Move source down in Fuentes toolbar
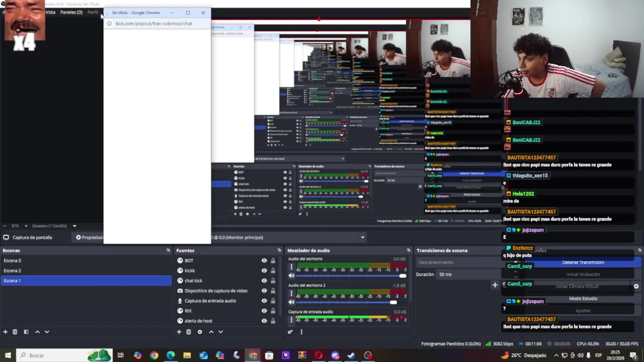 [x=220, y=332]
